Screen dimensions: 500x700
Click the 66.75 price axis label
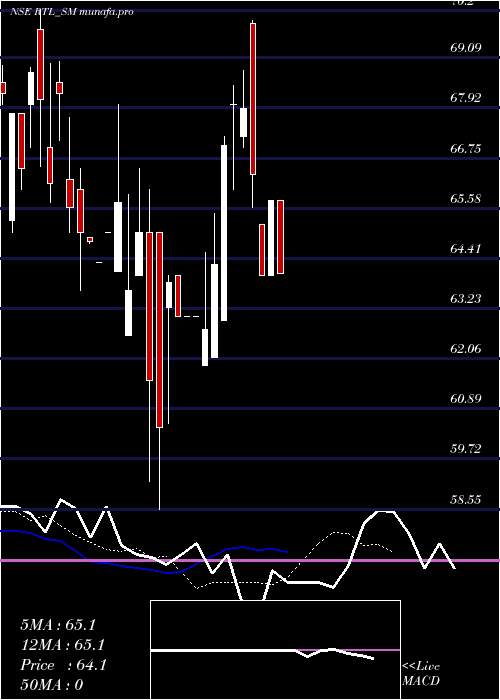(466, 149)
